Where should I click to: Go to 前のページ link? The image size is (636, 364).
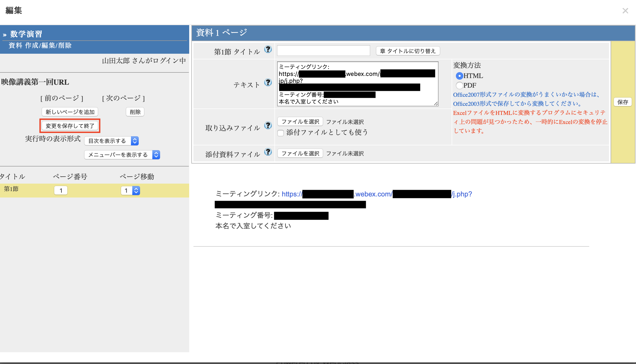[62, 98]
